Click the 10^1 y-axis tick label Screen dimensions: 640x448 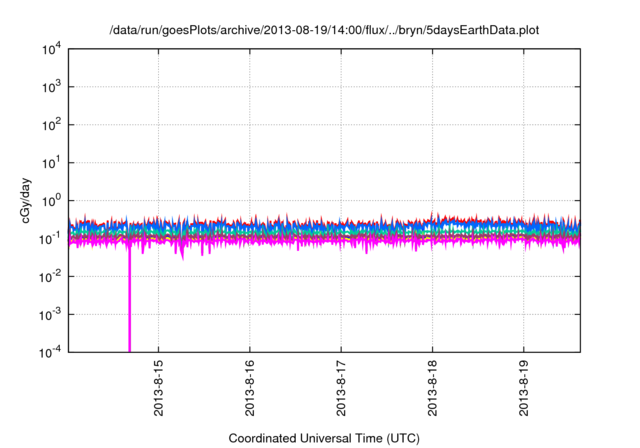coord(51,163)
